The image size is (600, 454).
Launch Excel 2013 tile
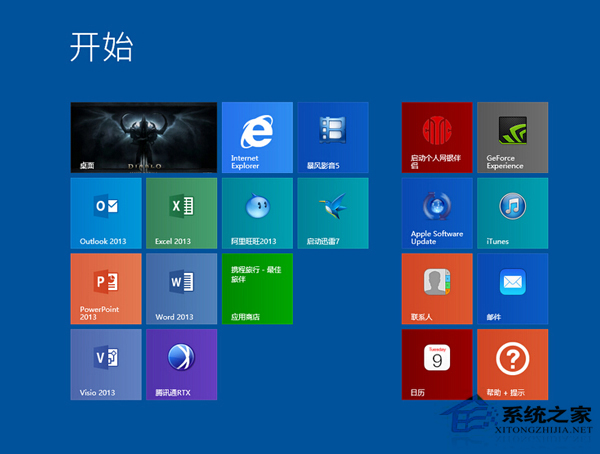point(181,213)
